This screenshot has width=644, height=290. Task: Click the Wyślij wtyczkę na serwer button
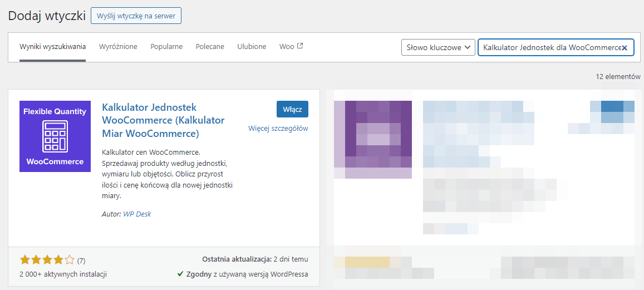136,16
